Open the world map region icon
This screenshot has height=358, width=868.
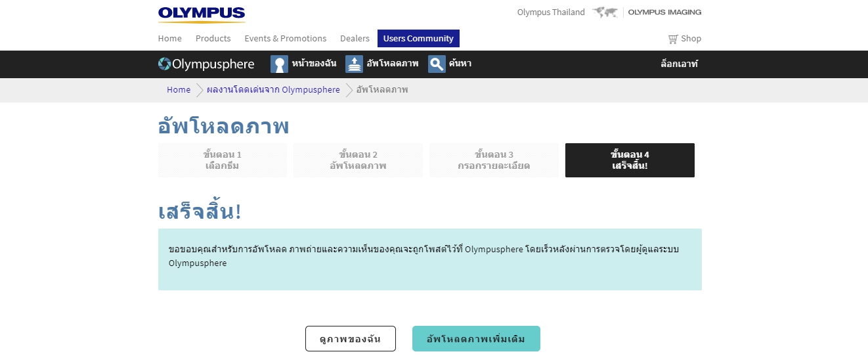[x=605, y=12]
